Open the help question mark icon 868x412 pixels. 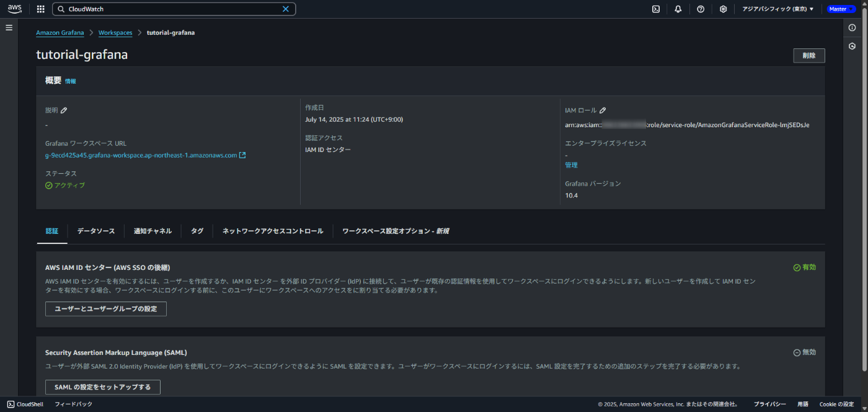(x=701, y=9)
